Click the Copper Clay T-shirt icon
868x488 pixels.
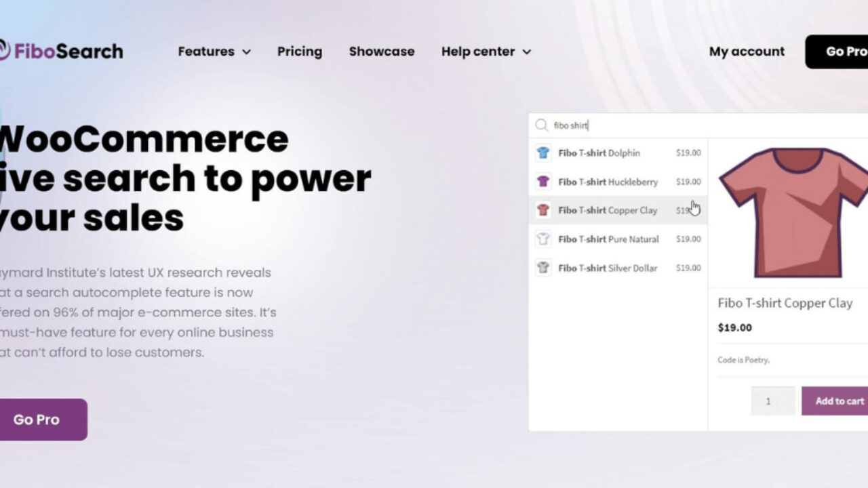click(543, 210)
